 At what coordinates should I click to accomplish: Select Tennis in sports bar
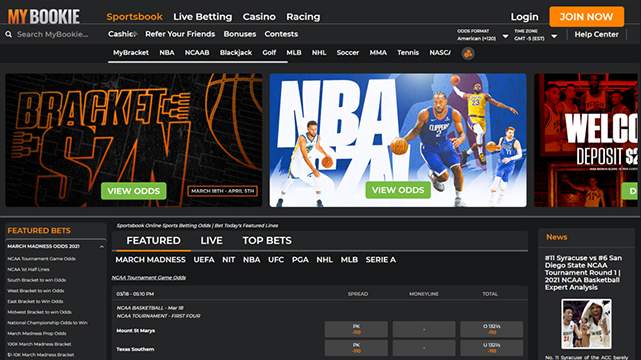coord(408,53)
